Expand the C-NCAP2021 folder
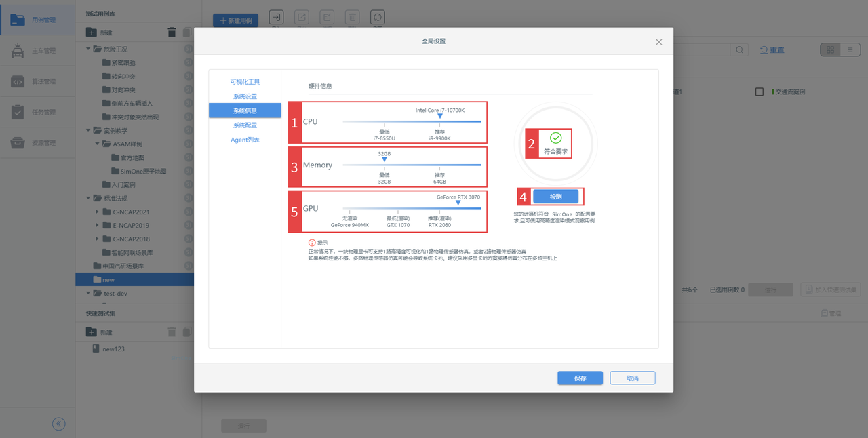The image size is (868, 438). [x=97, y=212]
